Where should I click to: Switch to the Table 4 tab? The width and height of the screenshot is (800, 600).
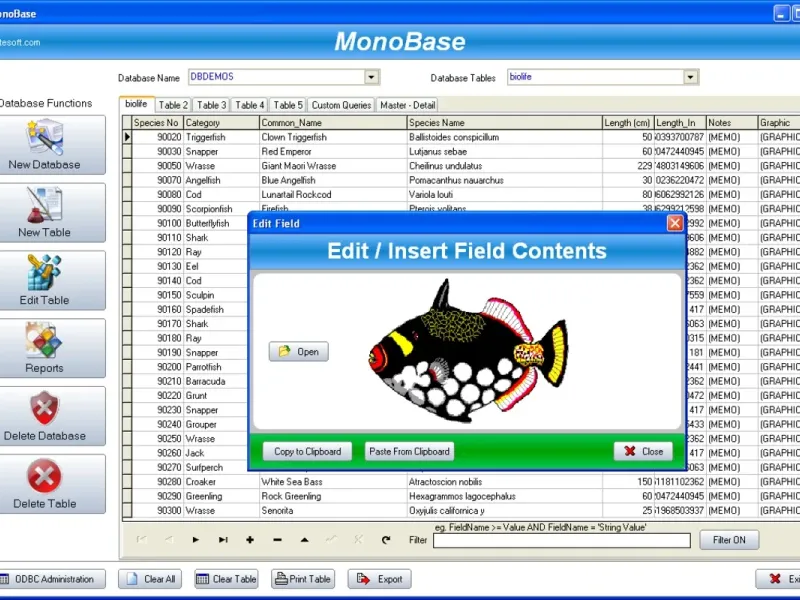tap(249, 105)
